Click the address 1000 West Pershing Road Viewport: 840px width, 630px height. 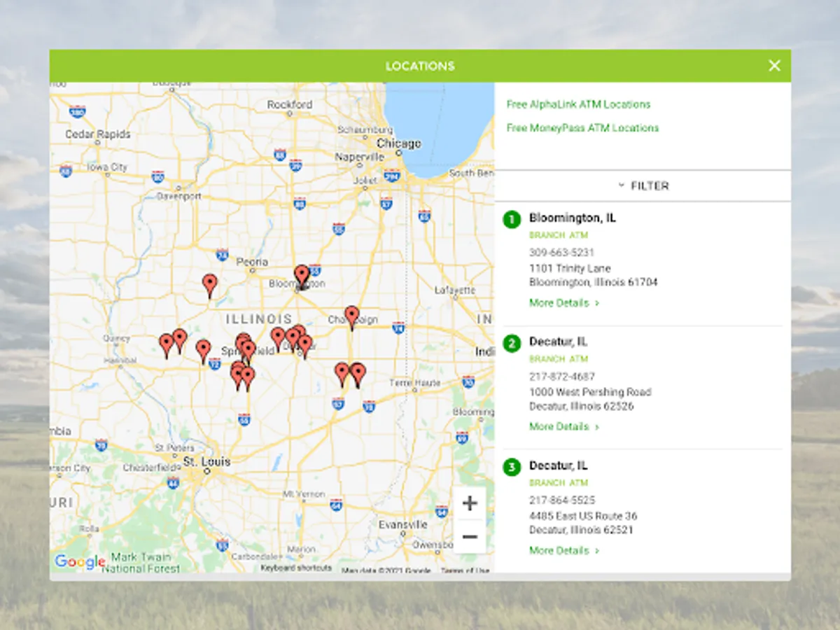pos(590,392)
